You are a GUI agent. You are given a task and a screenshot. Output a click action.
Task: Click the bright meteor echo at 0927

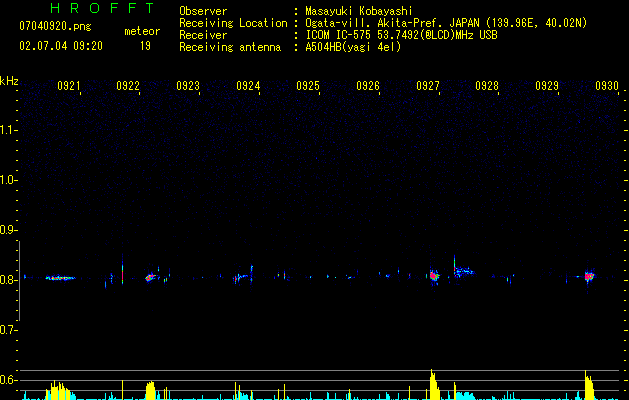click(433, 276)
